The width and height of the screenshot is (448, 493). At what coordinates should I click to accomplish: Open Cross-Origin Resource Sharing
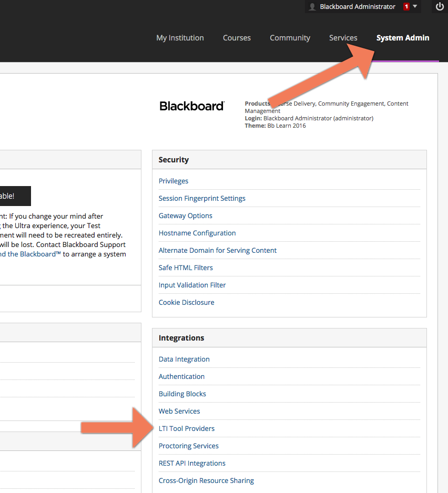[x=206, y=480]
